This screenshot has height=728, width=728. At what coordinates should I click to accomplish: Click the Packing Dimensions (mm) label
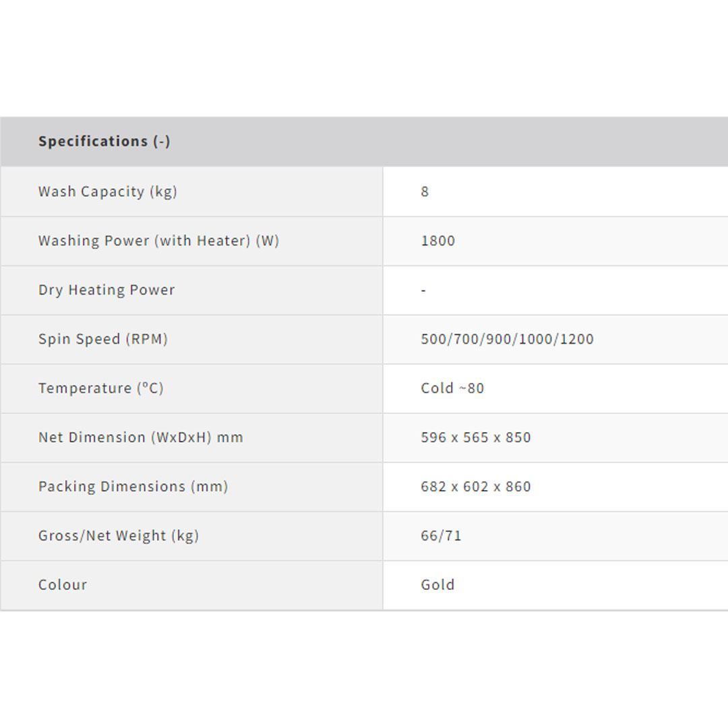point(133,487)
